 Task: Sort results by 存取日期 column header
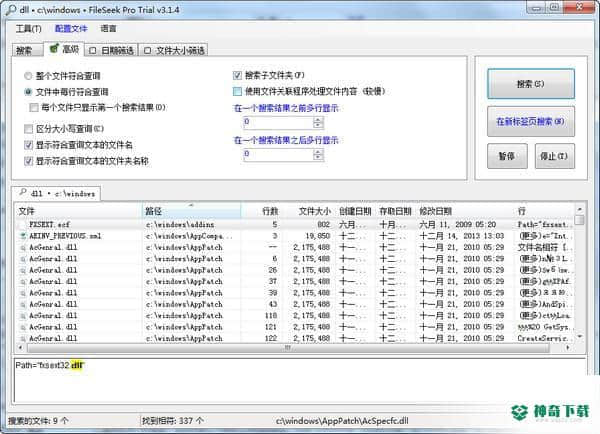395,211
